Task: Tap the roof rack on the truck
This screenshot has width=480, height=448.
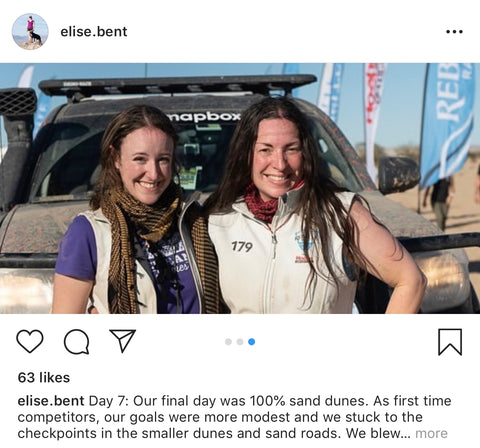Action: point(177,85)
